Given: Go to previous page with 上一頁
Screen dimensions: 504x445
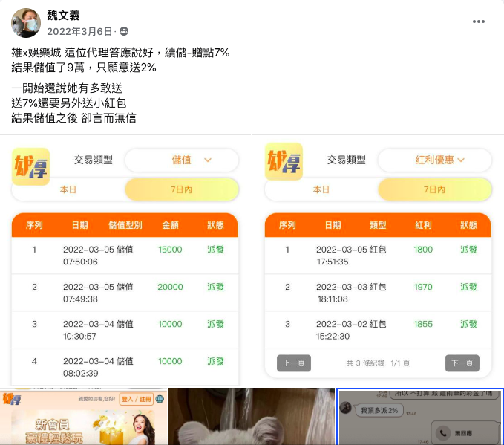Looking at the screenshot, I should pyautogui.click(x=294, y=363).
